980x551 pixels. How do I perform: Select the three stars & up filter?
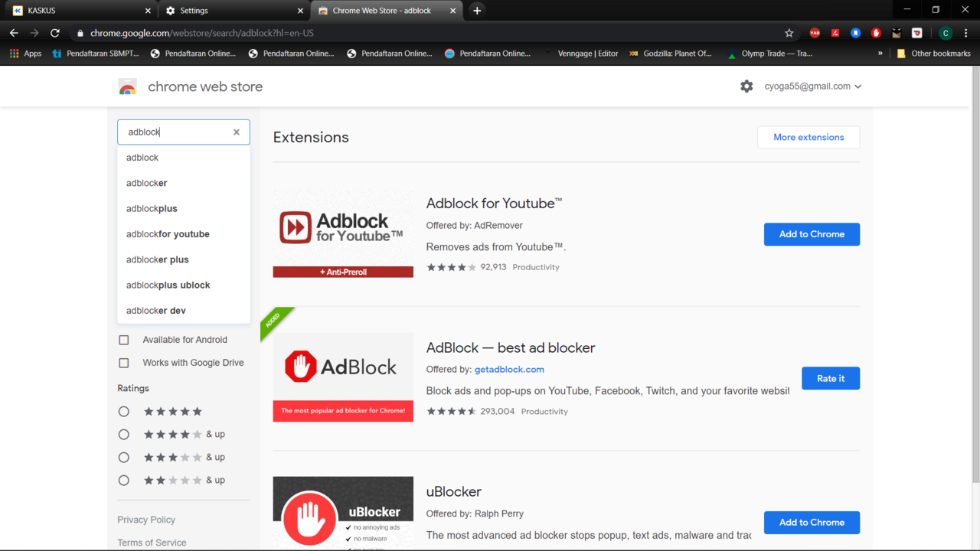(x=124, y=458)
